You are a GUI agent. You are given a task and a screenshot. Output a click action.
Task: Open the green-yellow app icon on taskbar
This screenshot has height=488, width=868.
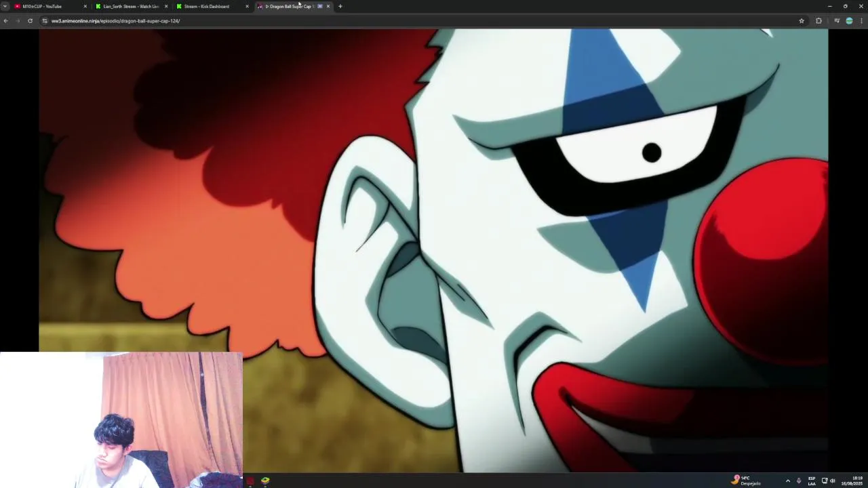point(265,481)
